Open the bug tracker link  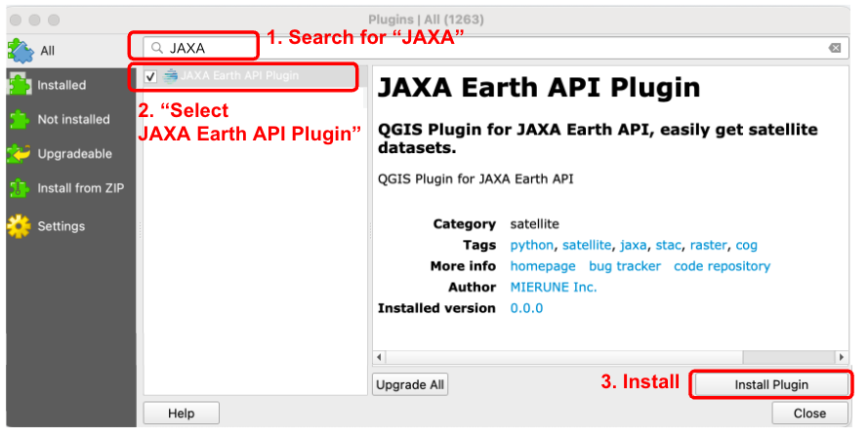point(625,266)
